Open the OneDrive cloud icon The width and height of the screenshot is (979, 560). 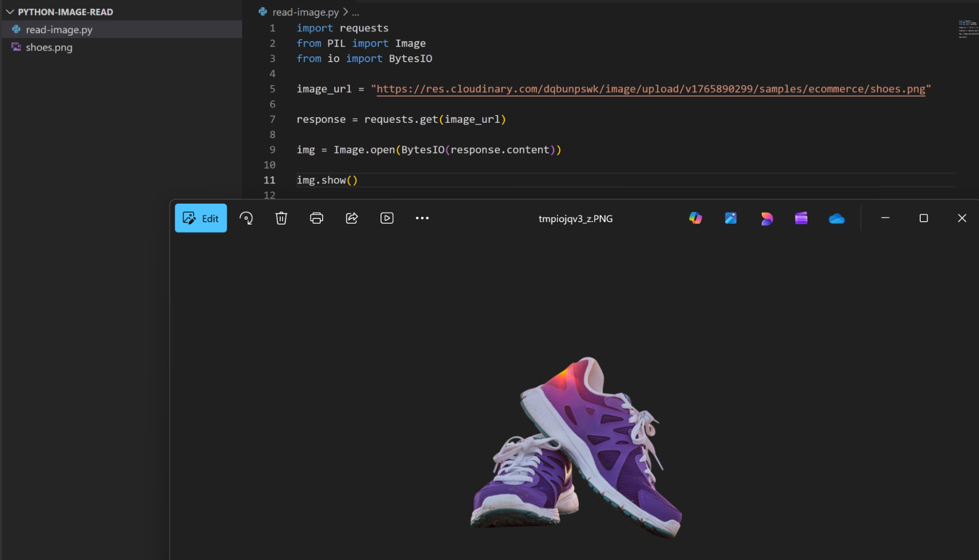(x=836, y=218)
